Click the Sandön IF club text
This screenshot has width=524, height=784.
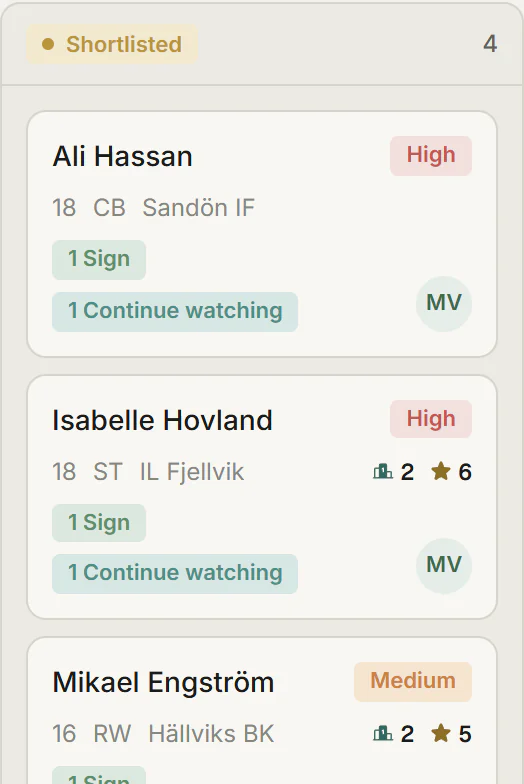tap(198, 208)
